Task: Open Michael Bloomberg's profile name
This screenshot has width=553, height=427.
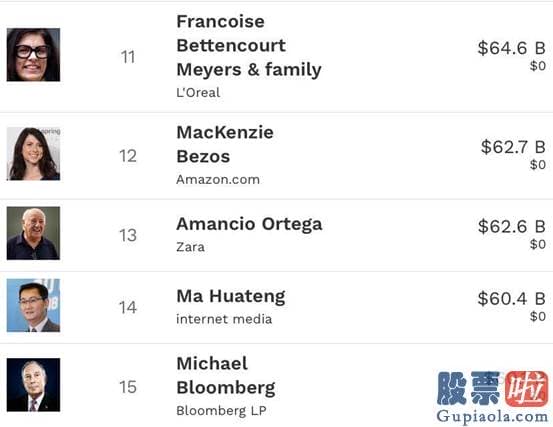Action: [226, 376]
